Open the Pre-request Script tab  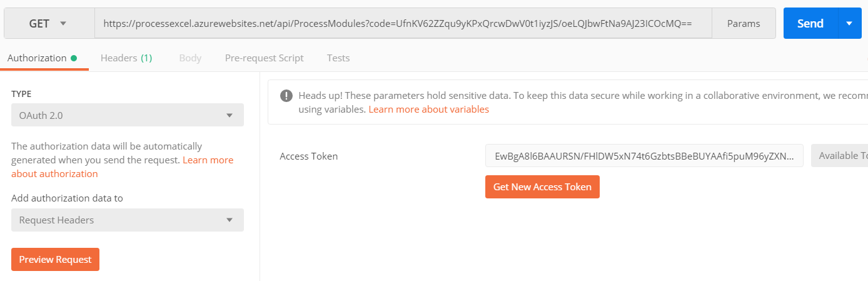tap(264, 58)
